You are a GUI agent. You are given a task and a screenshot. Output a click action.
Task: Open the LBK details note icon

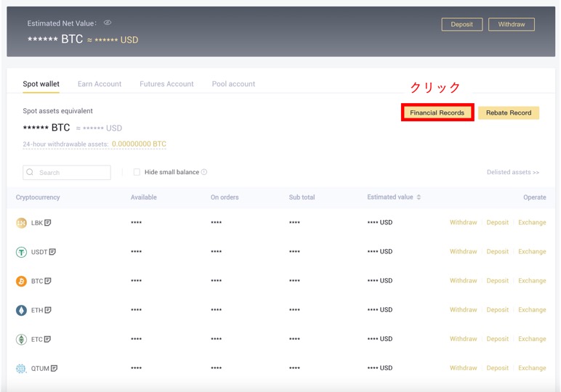[47, 223]
